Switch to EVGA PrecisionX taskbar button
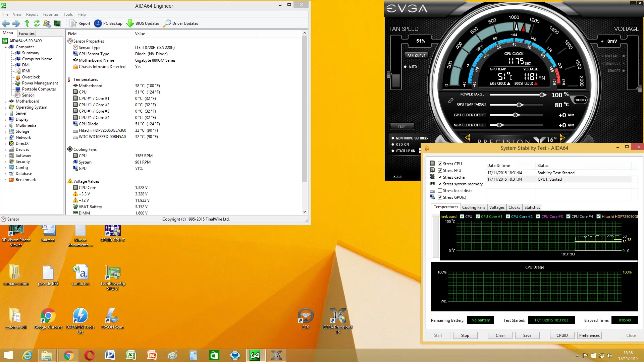This screenshot has height=362, width=644. click(276, 355)
